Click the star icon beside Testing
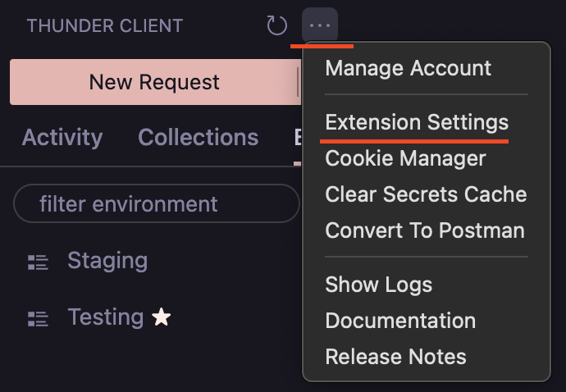 click(x=162, y=317)
